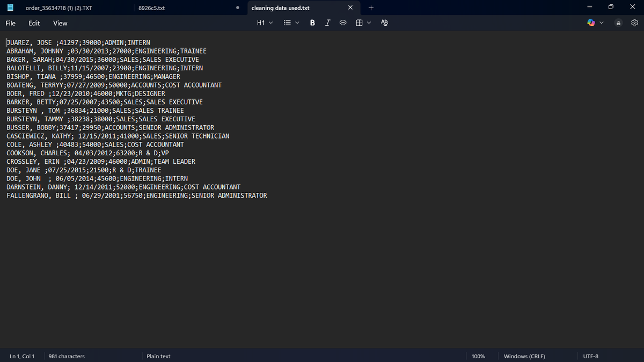Viewport: 644px width, 362px height.
Task: Click the 'Plain text' format indicator
Action: coord(158,356)
